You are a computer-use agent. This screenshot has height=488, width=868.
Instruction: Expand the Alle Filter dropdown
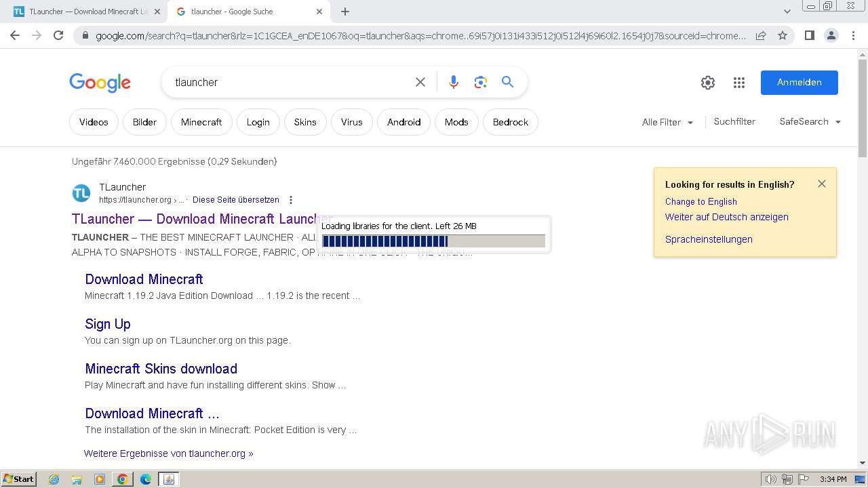[x=668, y=122]
